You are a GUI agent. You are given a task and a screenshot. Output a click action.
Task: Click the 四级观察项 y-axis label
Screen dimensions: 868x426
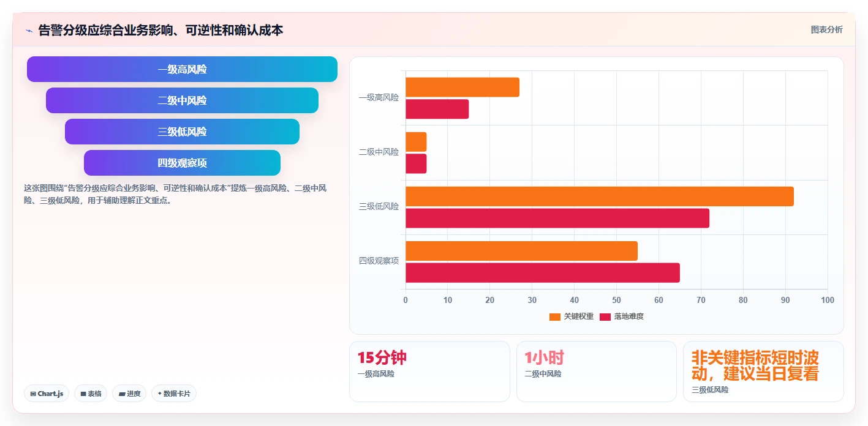379,261
